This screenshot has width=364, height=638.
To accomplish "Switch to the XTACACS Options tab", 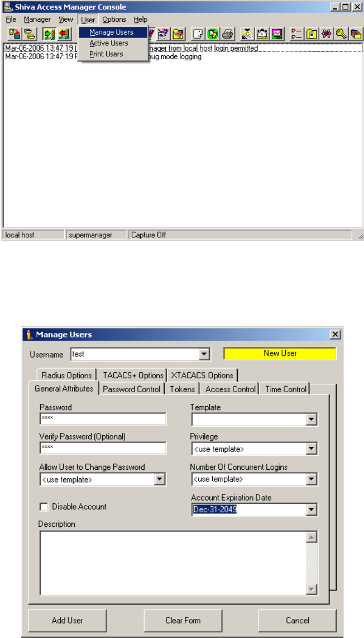I will 202,375.
